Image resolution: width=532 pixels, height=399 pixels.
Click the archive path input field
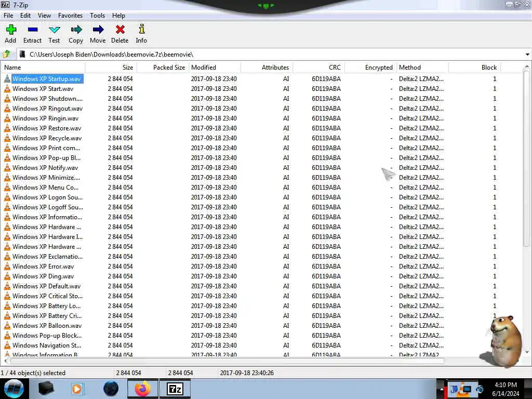click(x=275, y=54)
